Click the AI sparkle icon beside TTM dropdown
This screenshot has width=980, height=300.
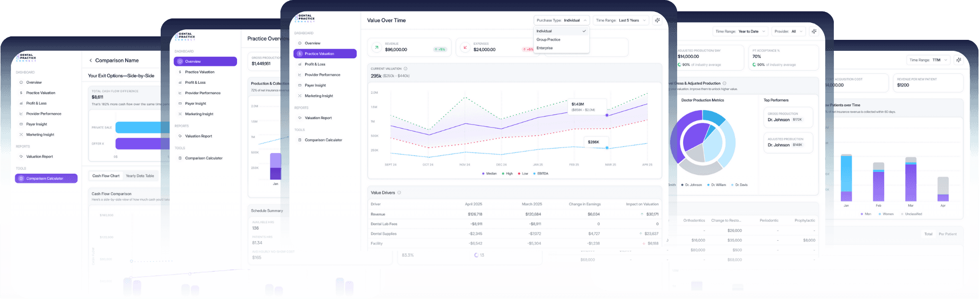tap(958, 60)
